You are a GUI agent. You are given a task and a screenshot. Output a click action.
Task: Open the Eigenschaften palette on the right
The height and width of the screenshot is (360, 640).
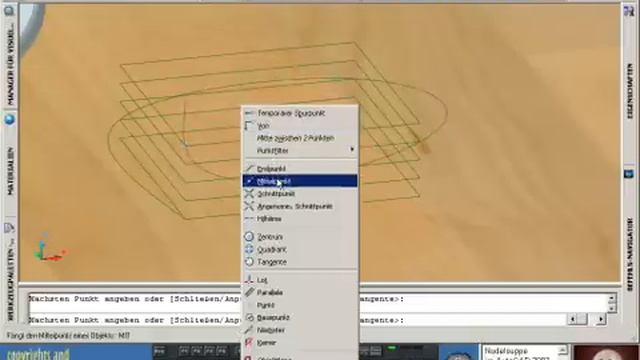coord(630,91)
